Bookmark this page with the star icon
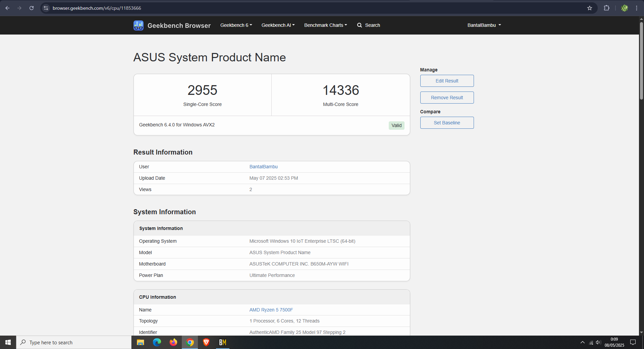The height and width of the screenshot is (349, 644). [590, 8]
